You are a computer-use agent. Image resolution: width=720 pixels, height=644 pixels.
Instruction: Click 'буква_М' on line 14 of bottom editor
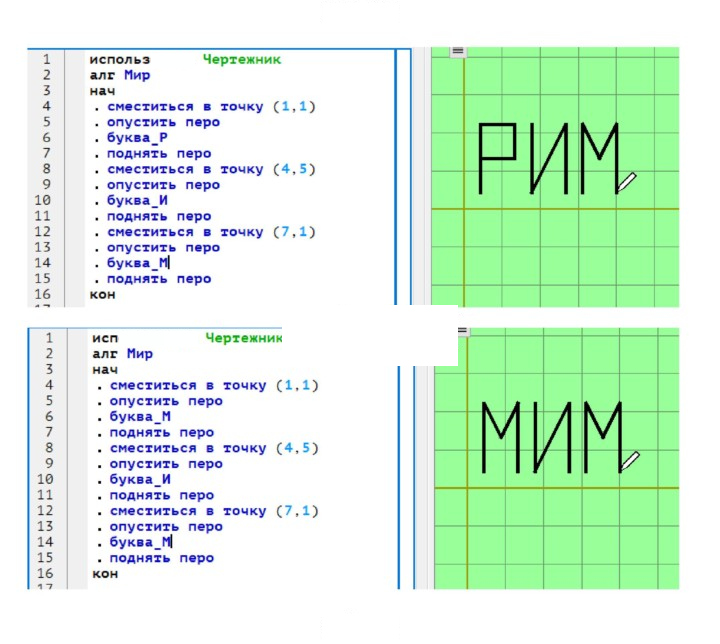[140, 542]
